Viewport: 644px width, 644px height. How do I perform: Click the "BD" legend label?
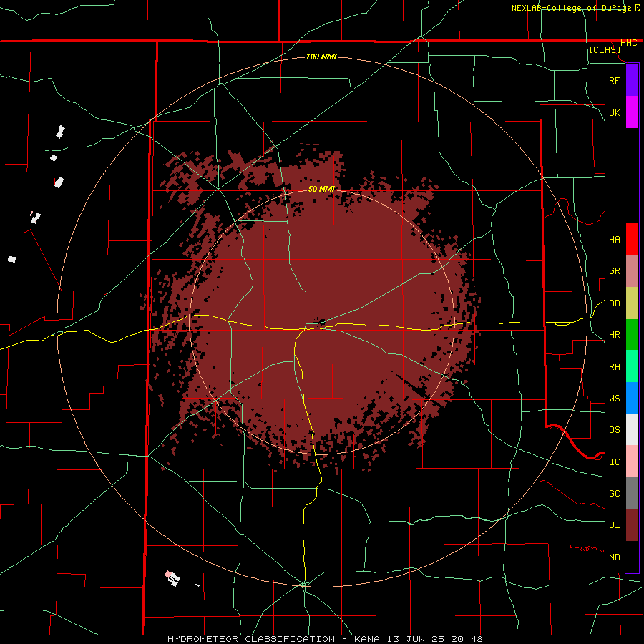coord(614,303)
